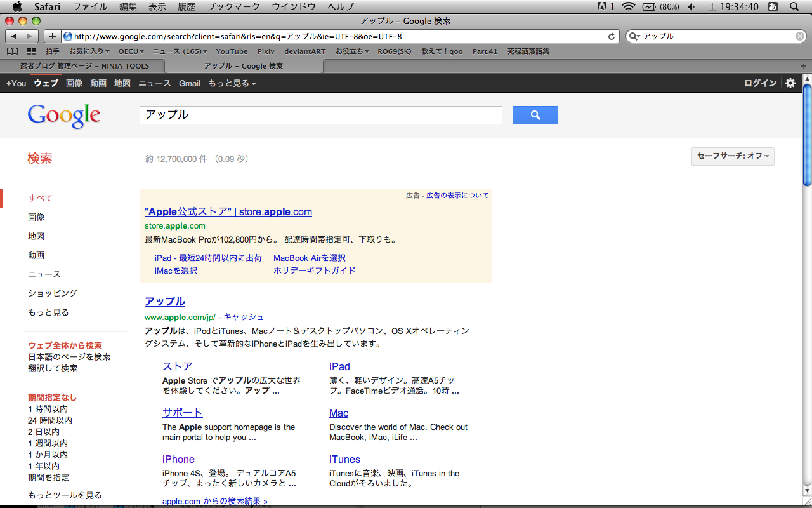
Task: Open Pixiv bookmark
Action: point(266,51)
